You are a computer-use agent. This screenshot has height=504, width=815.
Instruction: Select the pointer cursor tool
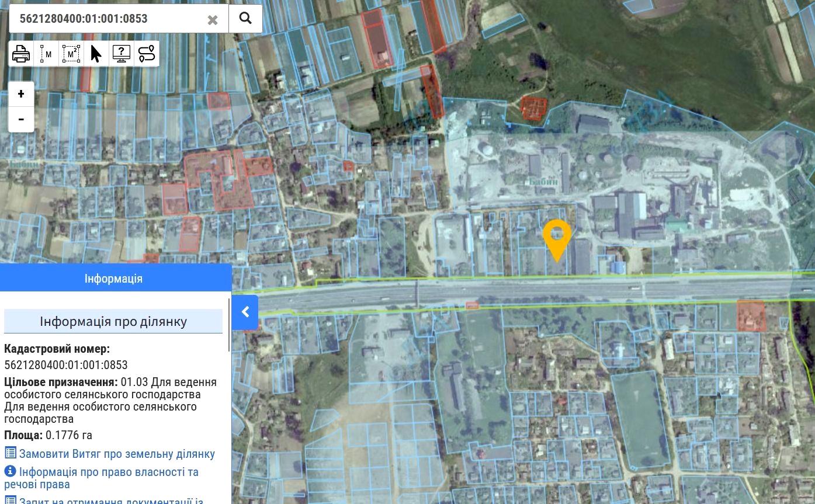tap(96, 54)
